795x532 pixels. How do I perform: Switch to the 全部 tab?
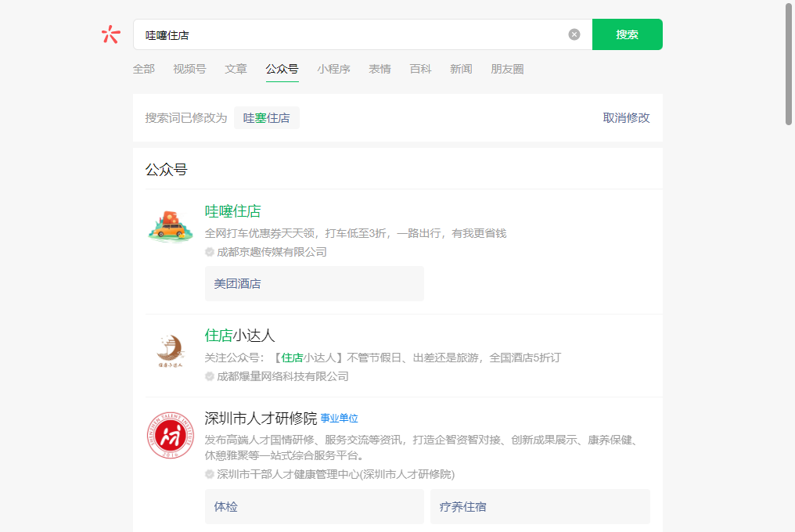pos(144,69)
